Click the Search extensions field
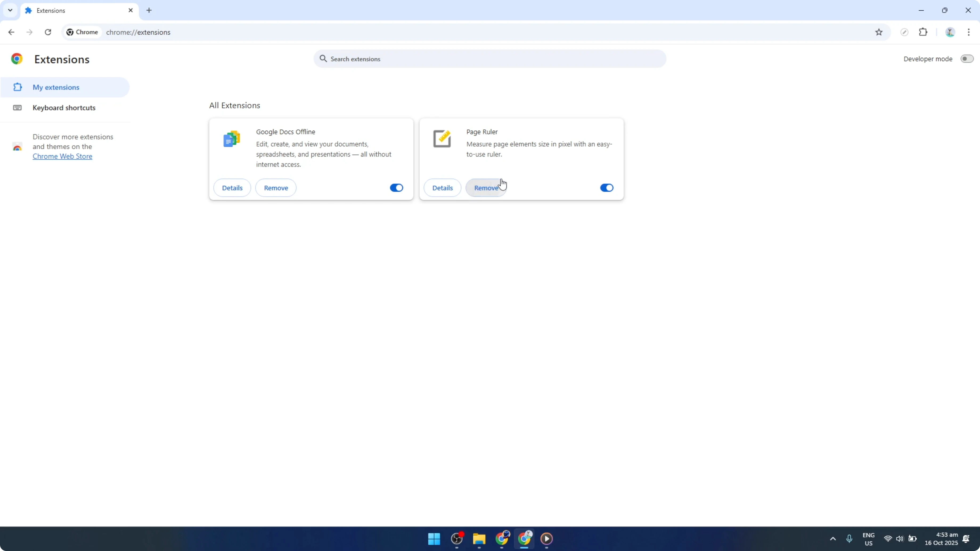The height and width of the screenshot is (551, 980). pos(490,59)
